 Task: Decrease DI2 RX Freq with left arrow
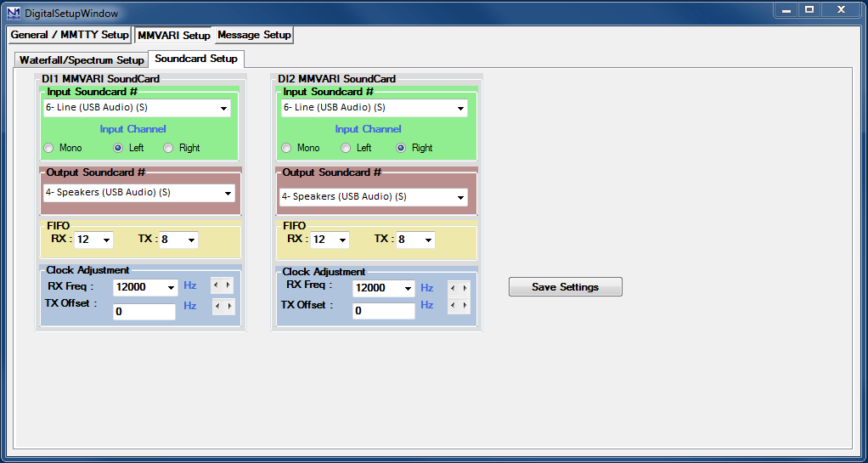(x=454, y=289)
